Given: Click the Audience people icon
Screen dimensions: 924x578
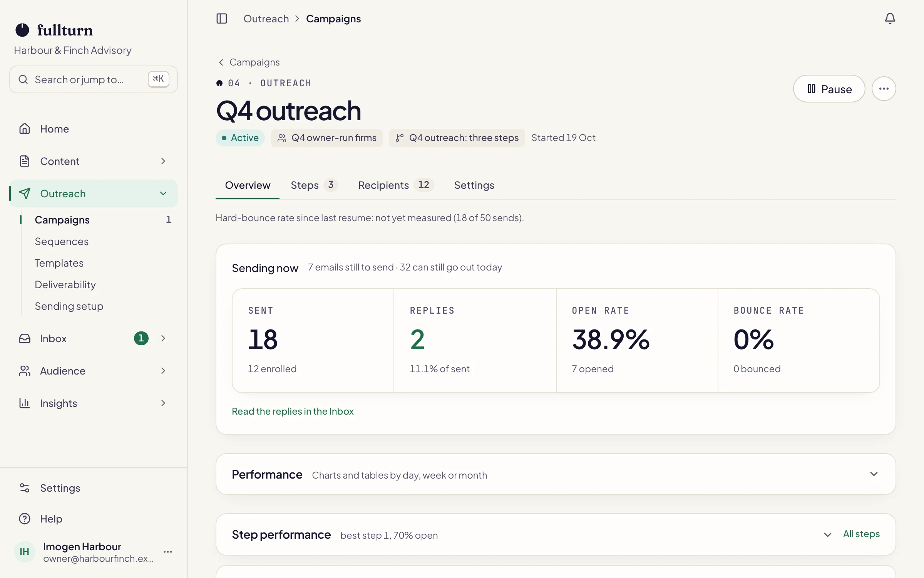Looking at the screenshot, I should pos(25,371).
